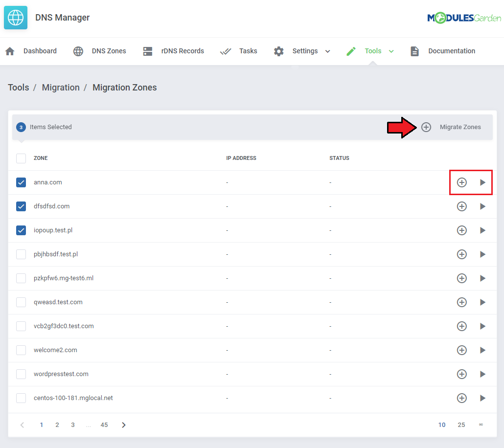Check the centos-100-181.mglocal.net checkbox
Image resolution: width=504 pixels, height=448 pixels.
[21, 398]
